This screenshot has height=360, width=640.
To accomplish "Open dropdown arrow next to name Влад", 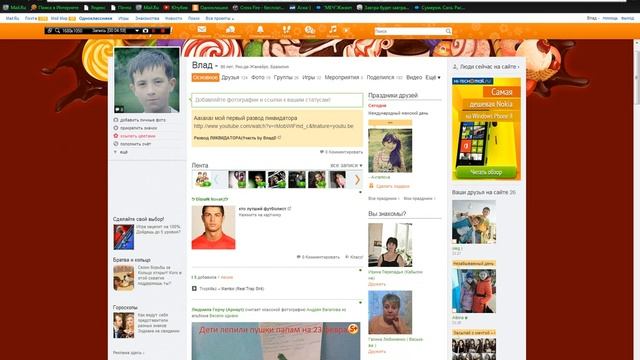I will (x=216, y=66).
